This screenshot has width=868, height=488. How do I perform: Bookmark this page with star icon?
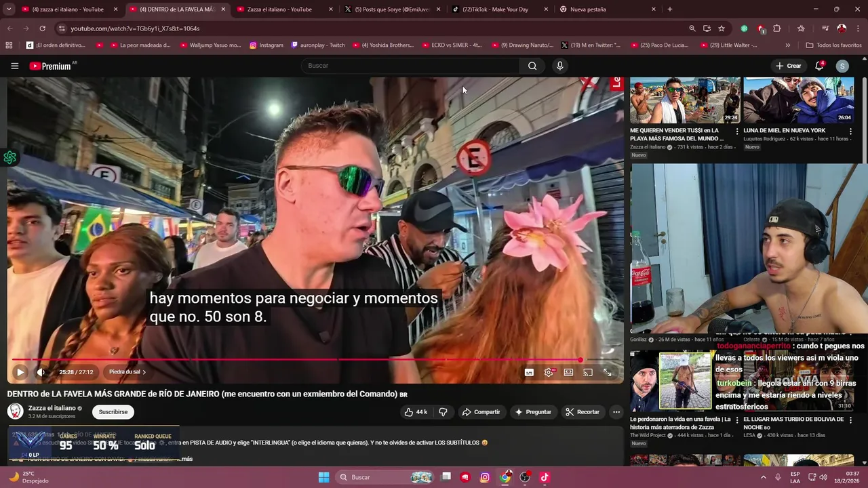pos(722,28)
